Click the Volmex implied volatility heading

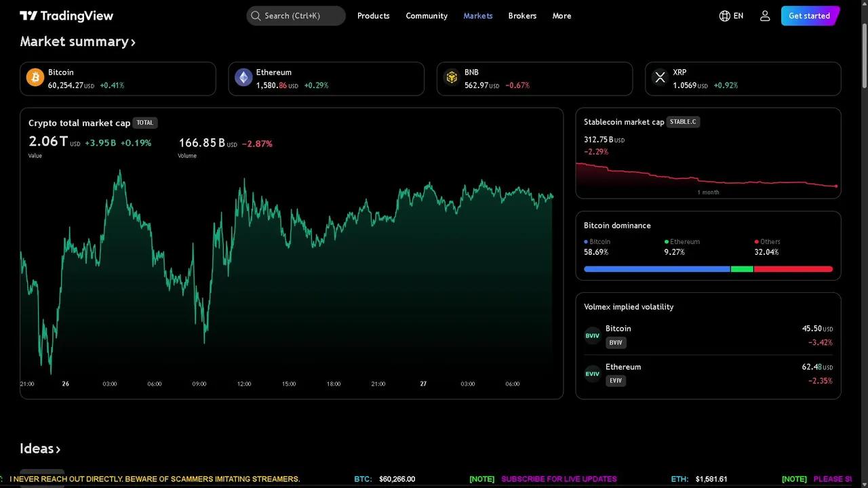(629, 307)
